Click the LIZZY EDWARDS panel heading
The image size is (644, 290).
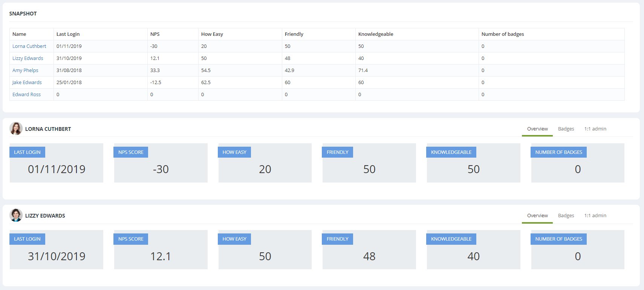pyautogui.click(x=45, y=216)
